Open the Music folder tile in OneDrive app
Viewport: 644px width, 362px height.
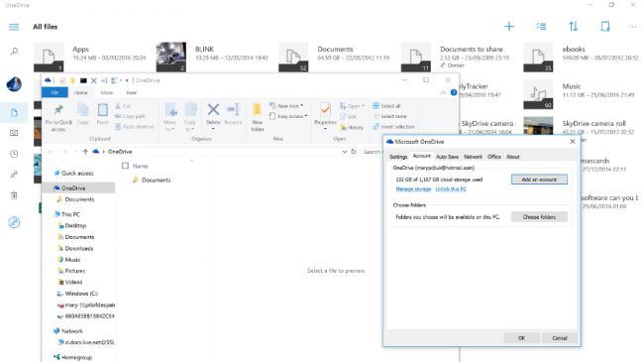pyautogui.click(x=582, y=94)
